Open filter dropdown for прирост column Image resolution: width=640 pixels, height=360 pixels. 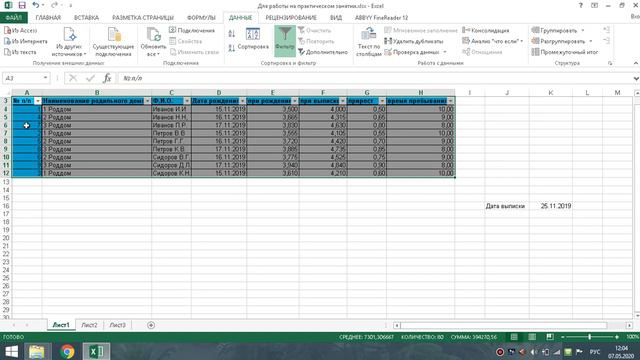tap(382, 101)
